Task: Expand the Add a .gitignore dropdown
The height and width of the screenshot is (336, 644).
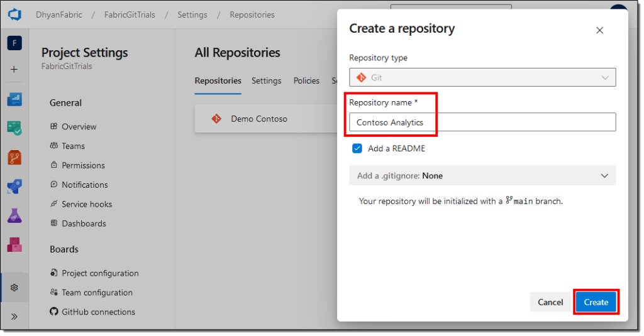Action: [x=482, y=176]
